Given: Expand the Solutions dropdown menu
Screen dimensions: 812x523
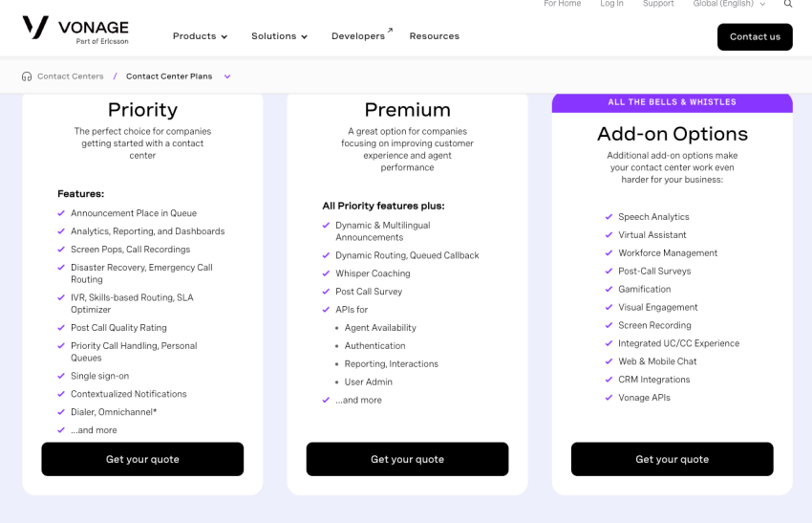Looking at the screenshot, I should 279,36.
